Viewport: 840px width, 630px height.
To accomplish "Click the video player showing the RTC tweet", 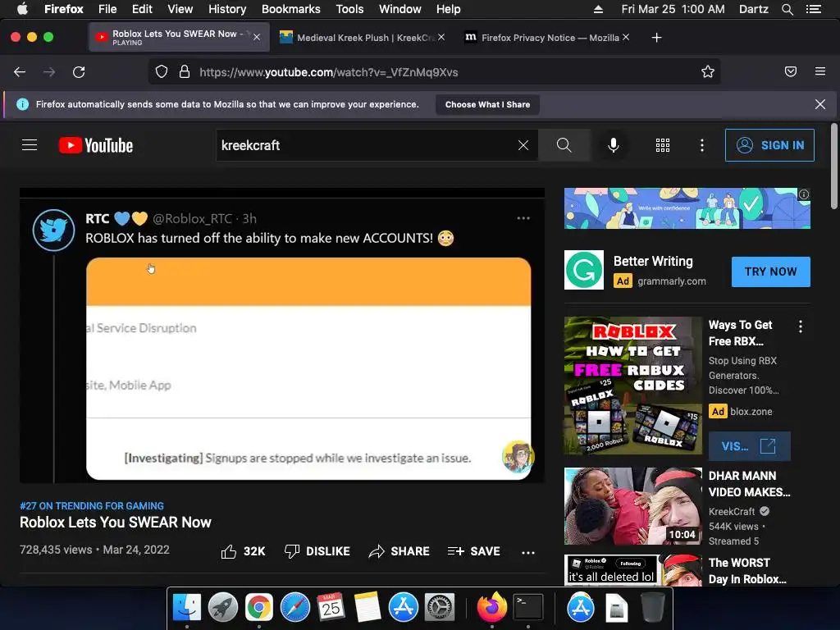I will pos(282,336).
